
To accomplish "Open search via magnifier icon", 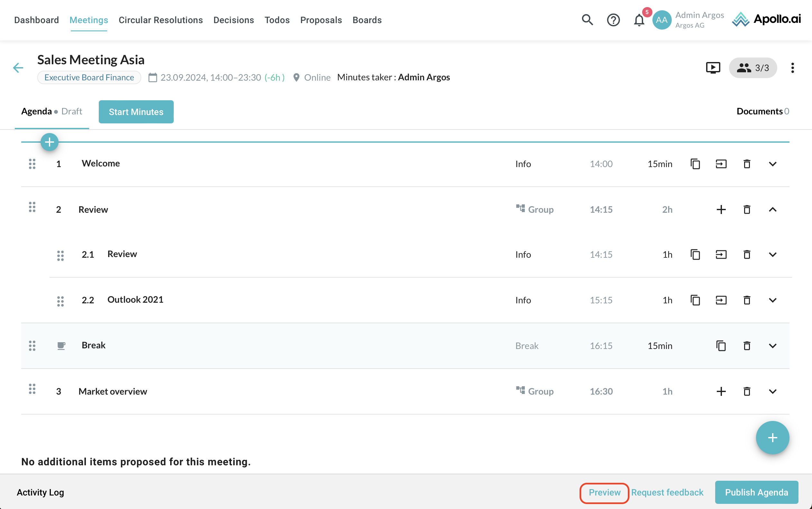I will pyautogui.click(x=587, y=20).
